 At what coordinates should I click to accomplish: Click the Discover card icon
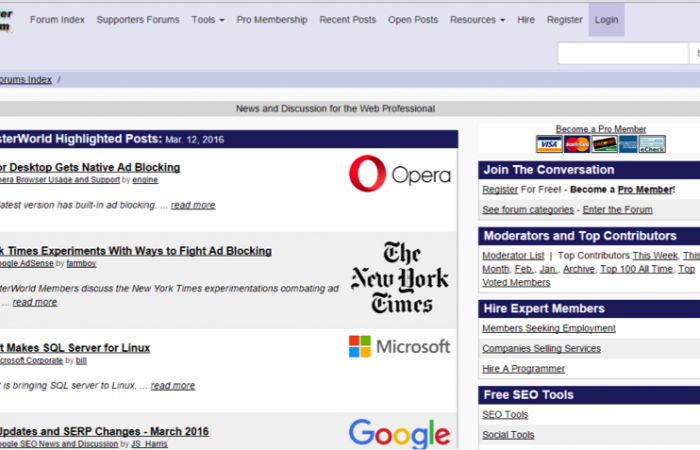tap(604, 144)
